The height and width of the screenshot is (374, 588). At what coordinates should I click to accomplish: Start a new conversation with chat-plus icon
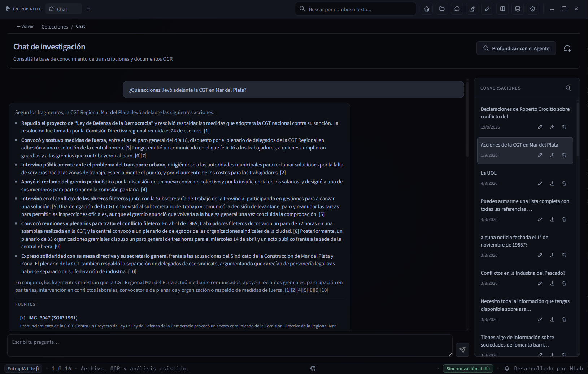(x=567, y=48)
